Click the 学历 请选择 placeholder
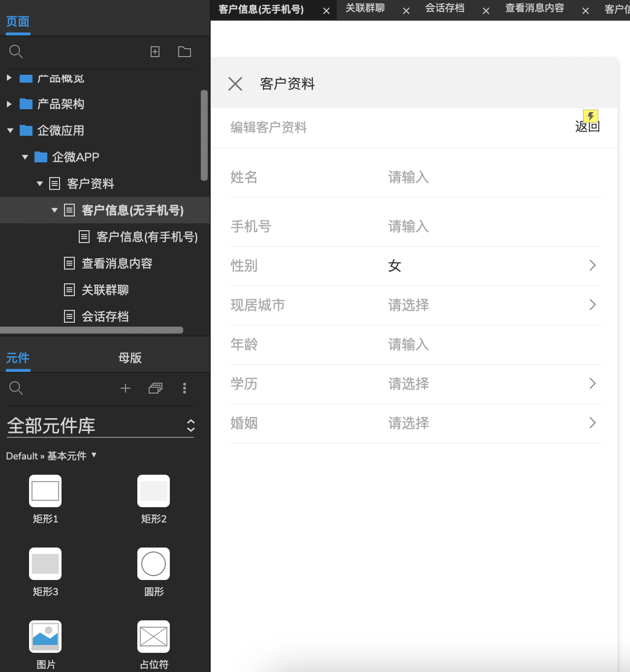 click(x=409, y=384)
